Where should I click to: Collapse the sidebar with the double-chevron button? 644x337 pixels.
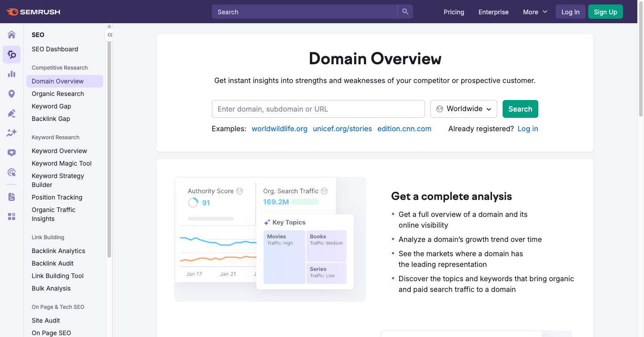[109, 35]
